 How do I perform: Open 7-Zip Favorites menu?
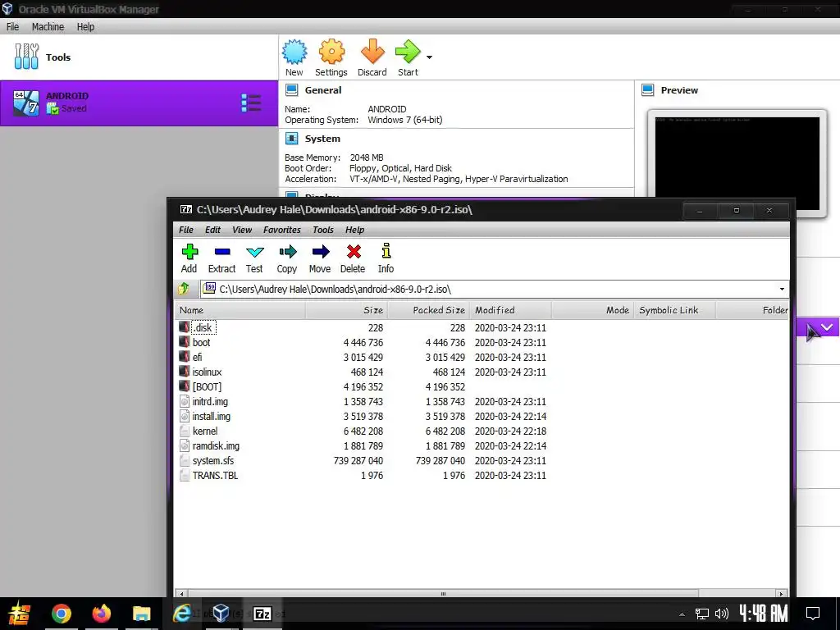pos(282,230)
